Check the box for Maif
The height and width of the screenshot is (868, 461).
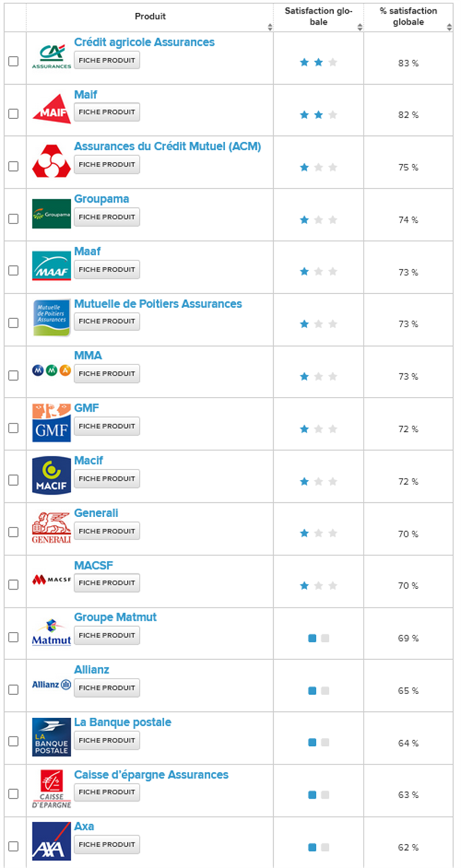tap(13, 114)
